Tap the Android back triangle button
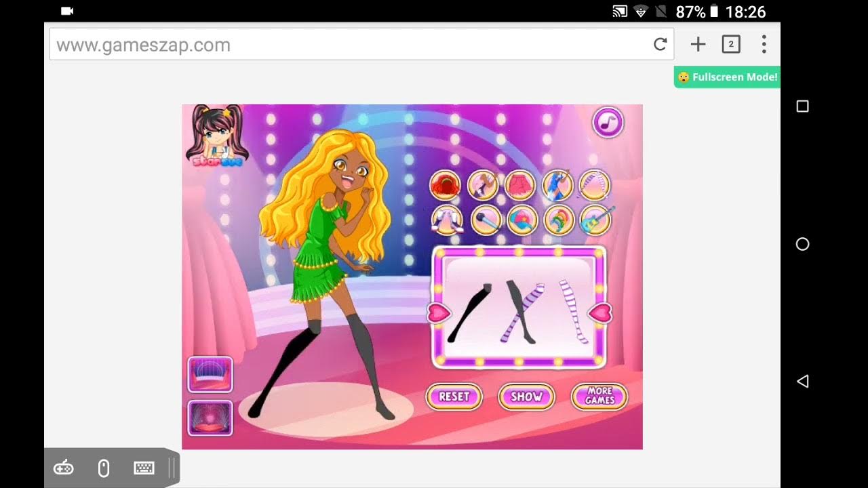The width and height of the screenshot is (868, 488). pos(802,382)
